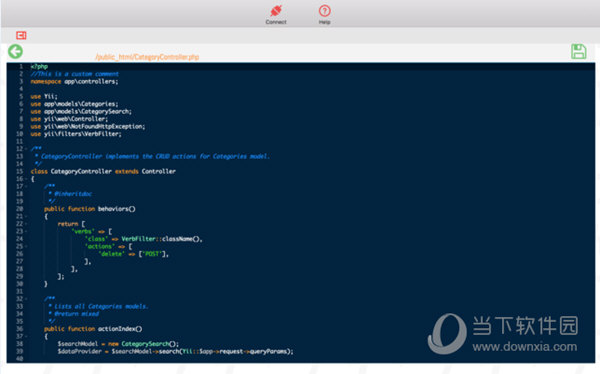Save file with the green floppy icon

(579, 51)
